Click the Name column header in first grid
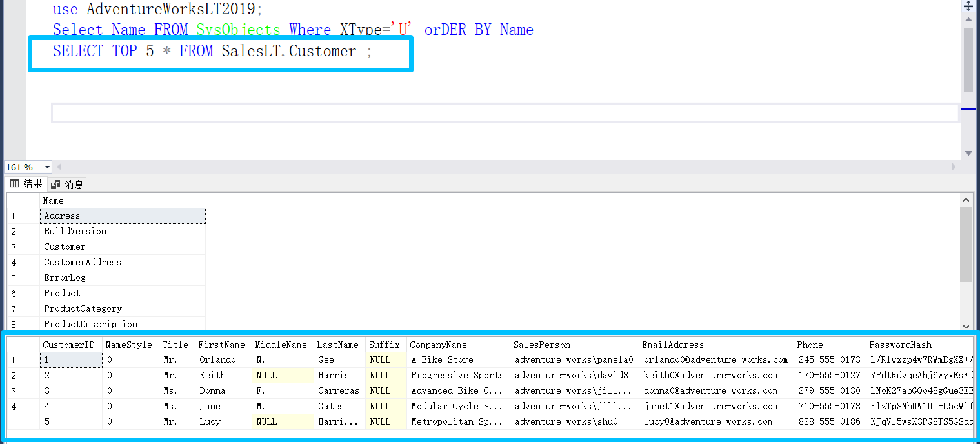 pos(123,201)
